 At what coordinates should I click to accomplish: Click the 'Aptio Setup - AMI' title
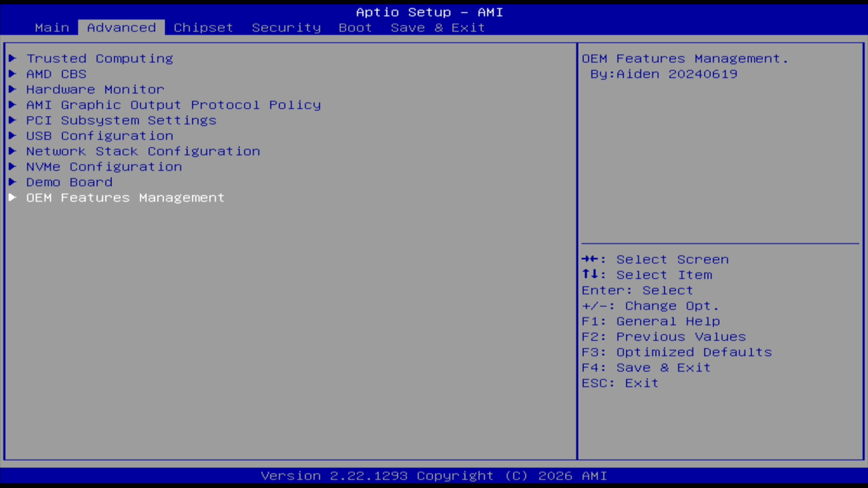[429, 12]
